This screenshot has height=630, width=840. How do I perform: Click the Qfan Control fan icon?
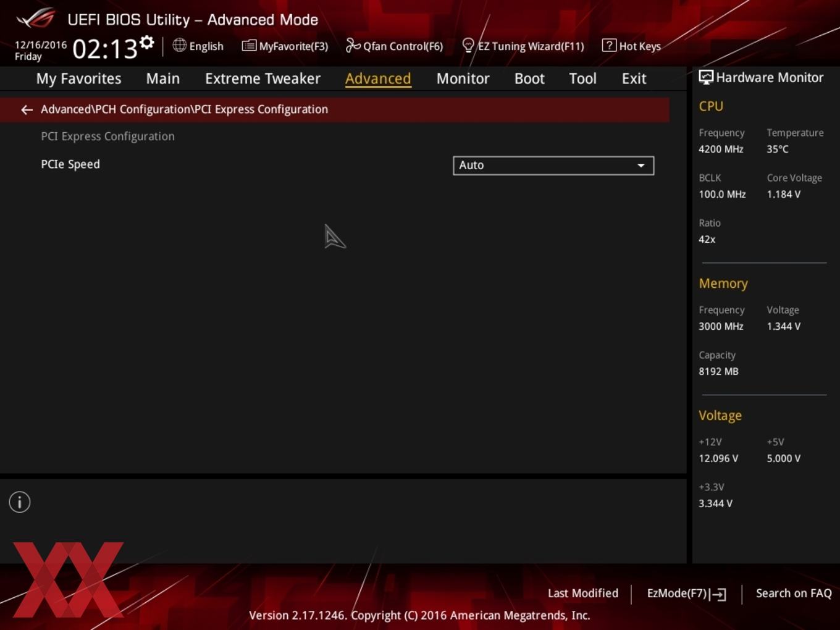click(x=353, y=45)
